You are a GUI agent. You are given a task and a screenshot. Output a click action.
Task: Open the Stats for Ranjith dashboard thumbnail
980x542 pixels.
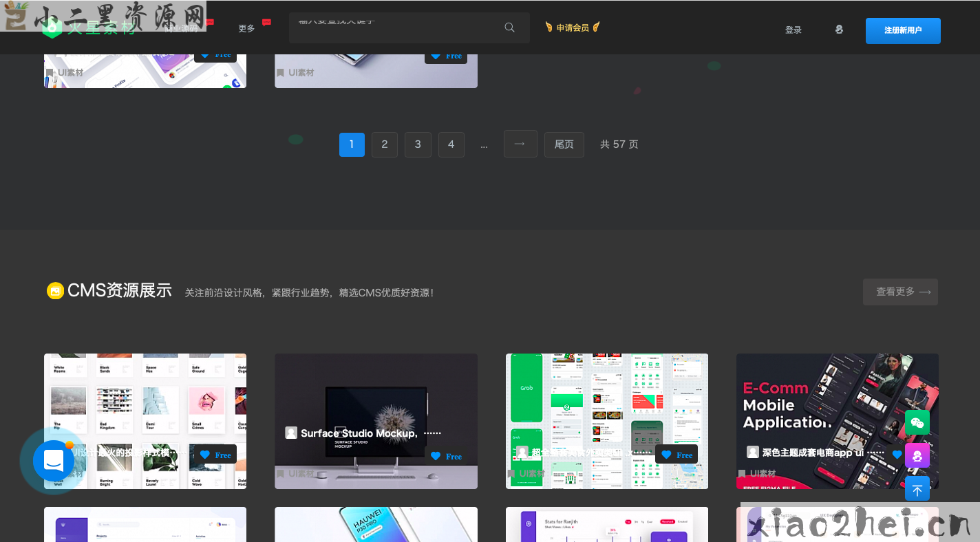pyautogui.click(x=607, y=524)
